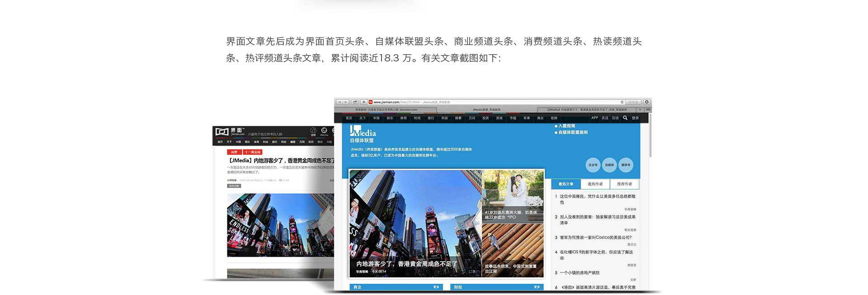This screenshot has height=295, width=868.
Task: Open 入盟指南 link in blue banner
Action: tap(566, 126)
